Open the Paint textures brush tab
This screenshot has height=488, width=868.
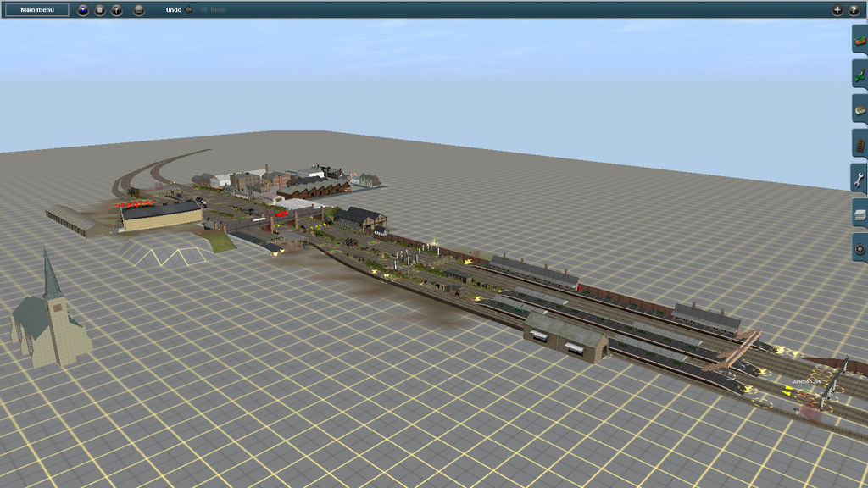[860, 75]
